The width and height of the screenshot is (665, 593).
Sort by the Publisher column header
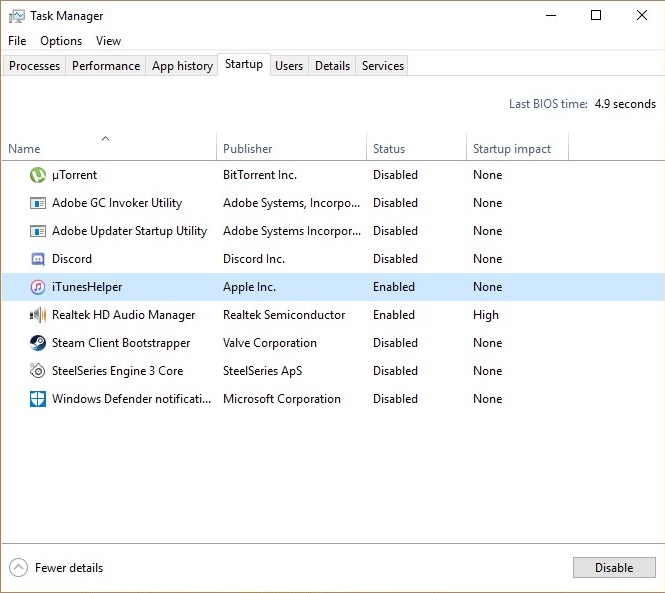pos(291,147)
